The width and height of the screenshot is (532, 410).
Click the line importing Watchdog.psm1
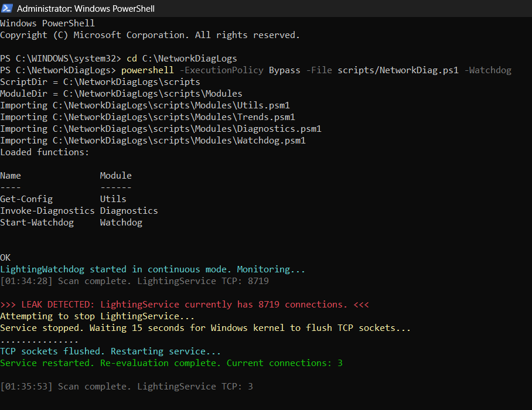coord(153,141)
